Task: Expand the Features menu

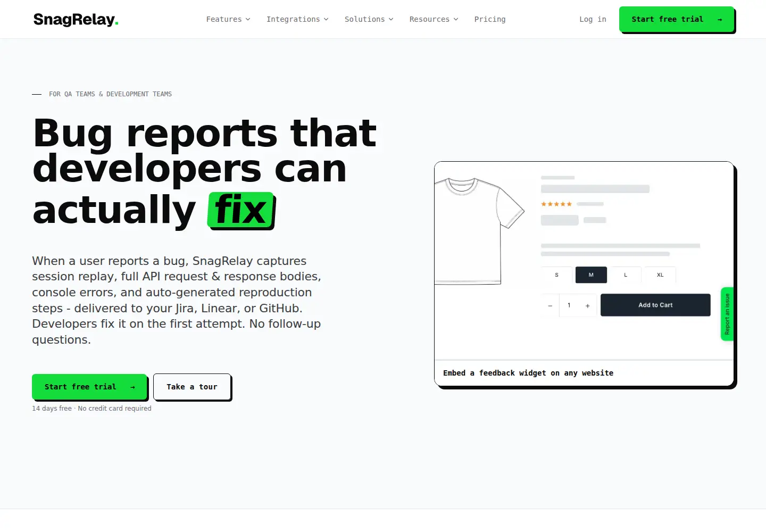Action: pyautogui.click(x=228, y=19)
